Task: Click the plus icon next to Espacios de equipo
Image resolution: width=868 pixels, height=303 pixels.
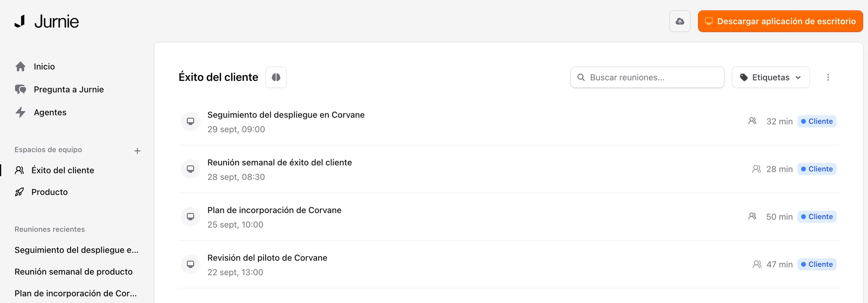Action: tap(137, 151)
